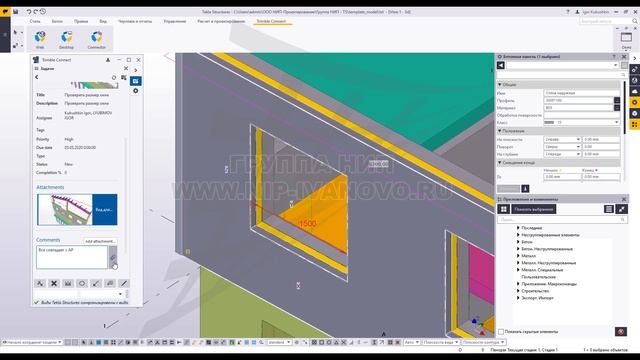This screenshot has width=640, height=360.
Task: Expand 'Несгруппированные элементы' tree group
Action: pyautogui.click(x=518, y=235)
